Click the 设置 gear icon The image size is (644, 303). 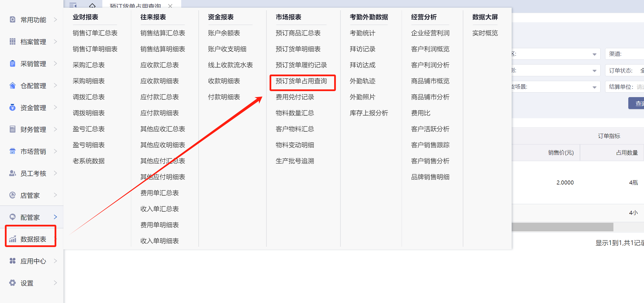pyautogui.click(x=13, y=283)
